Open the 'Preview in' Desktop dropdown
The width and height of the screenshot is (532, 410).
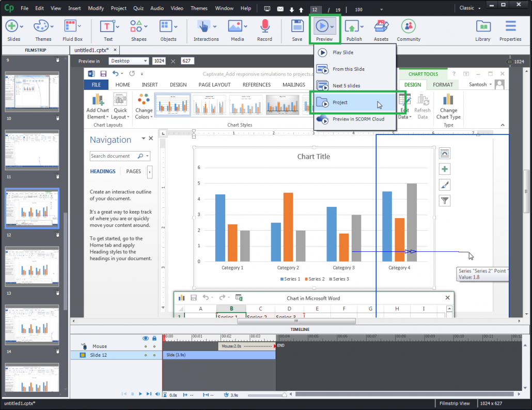click(128, 60)
